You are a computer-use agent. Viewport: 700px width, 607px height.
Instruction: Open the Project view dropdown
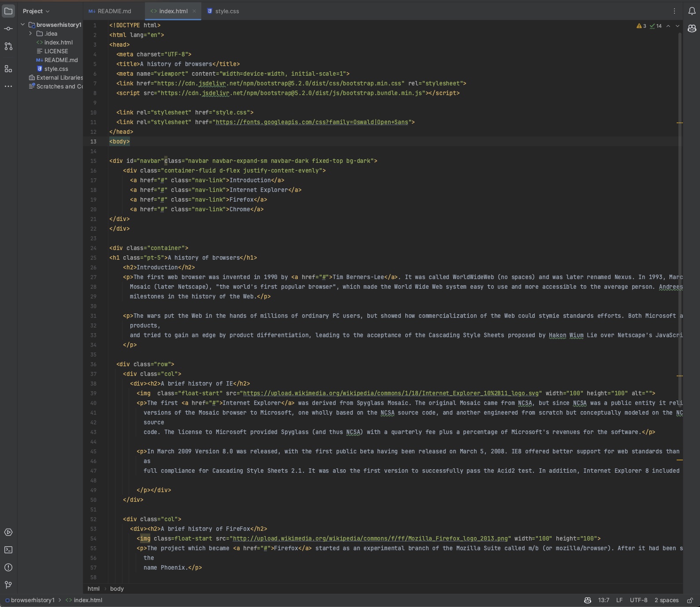tap(36, 11)
